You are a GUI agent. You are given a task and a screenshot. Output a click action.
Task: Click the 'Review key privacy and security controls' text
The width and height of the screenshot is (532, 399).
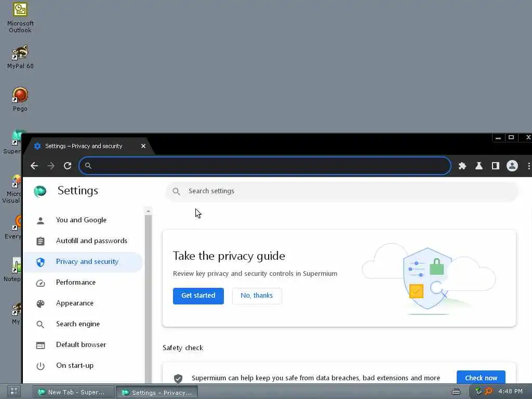[255, 274]
